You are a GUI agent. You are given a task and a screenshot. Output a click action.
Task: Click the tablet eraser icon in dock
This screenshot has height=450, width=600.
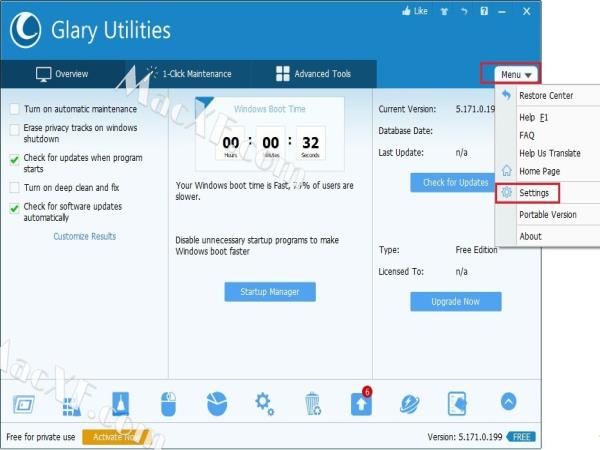[x=457, y=403]
